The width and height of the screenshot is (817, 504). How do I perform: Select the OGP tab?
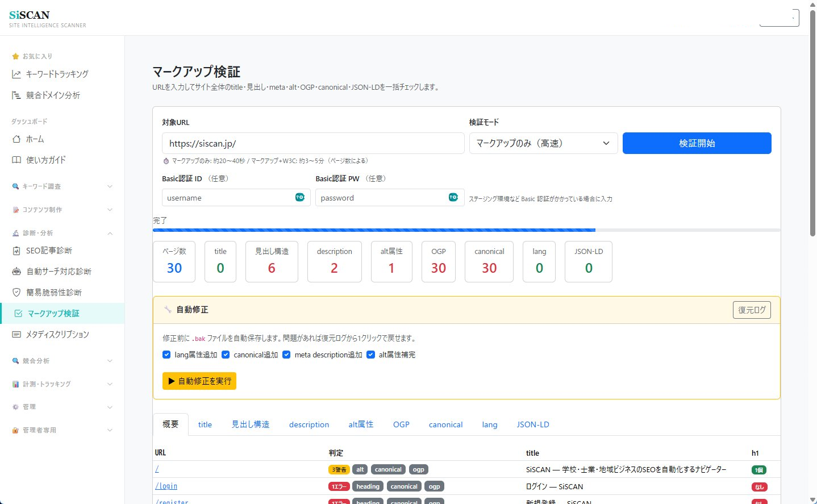coord(401,424)
